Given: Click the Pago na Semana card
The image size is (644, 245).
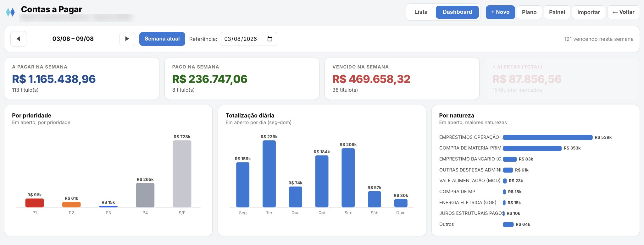Looking at the screenshot, I should pyautogui.click(x=242, y=79).
